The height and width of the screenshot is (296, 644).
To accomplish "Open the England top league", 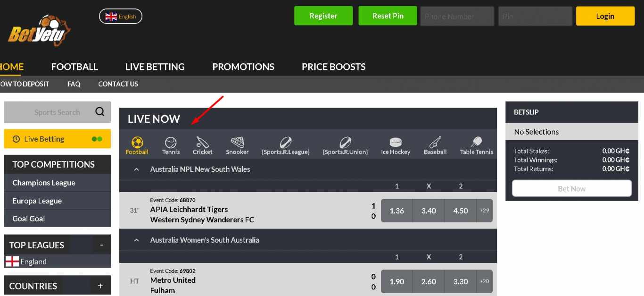I will 57,262.
